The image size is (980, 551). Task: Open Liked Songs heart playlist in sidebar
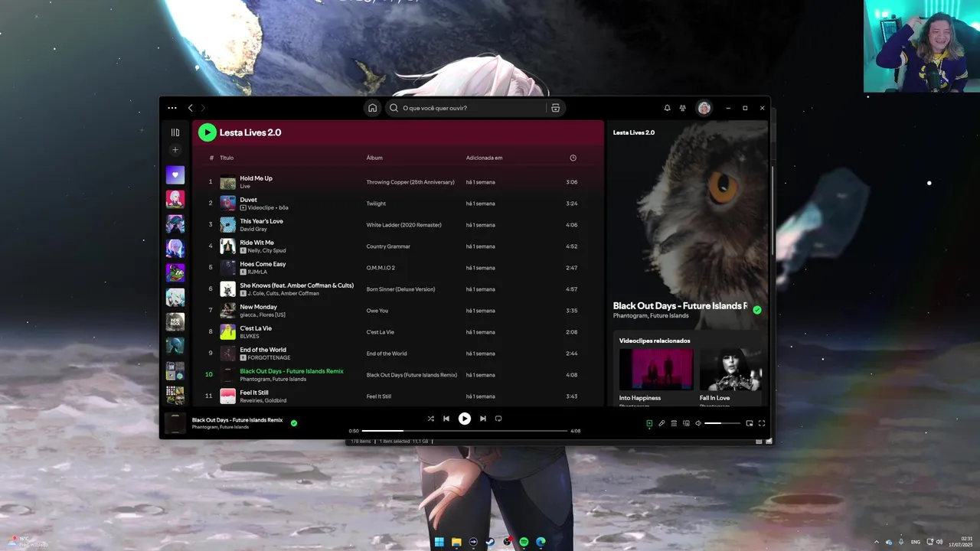point(175,174)
